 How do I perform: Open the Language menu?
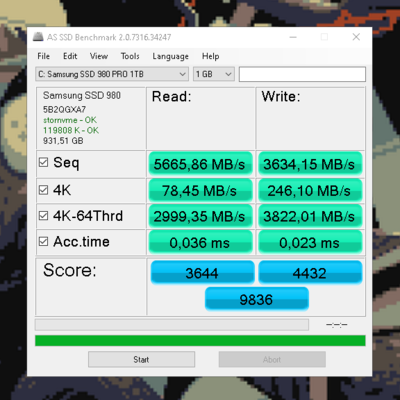(x=170, y=56)
